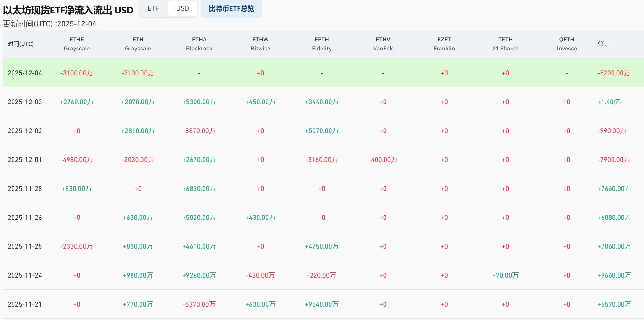Viewport: 644px width, 320px height.
Task: Click the ETHE Grayscale column header
Action: coord(76,44)
